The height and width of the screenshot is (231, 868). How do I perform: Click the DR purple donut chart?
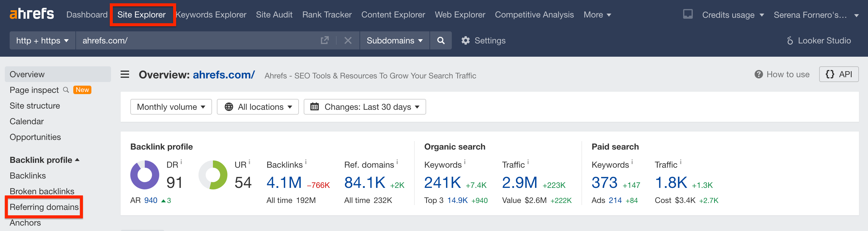click(x=144, y=175)
